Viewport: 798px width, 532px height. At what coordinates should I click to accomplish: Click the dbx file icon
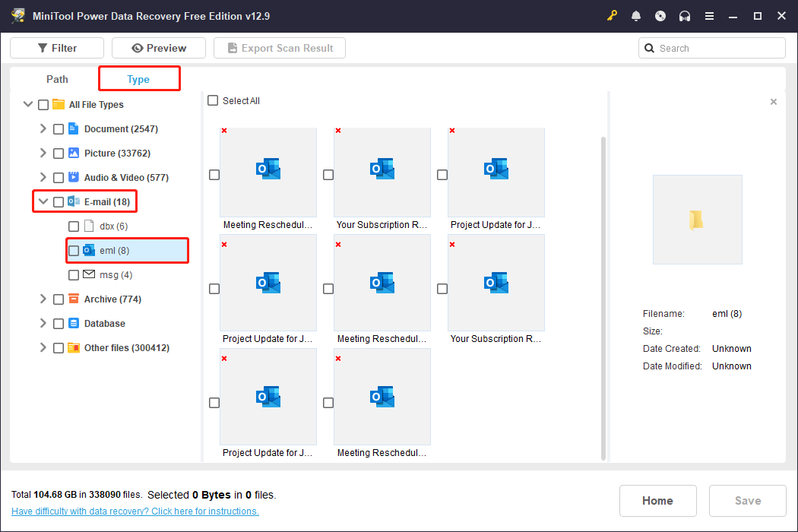pyautogui.click(x=89, y=226)
